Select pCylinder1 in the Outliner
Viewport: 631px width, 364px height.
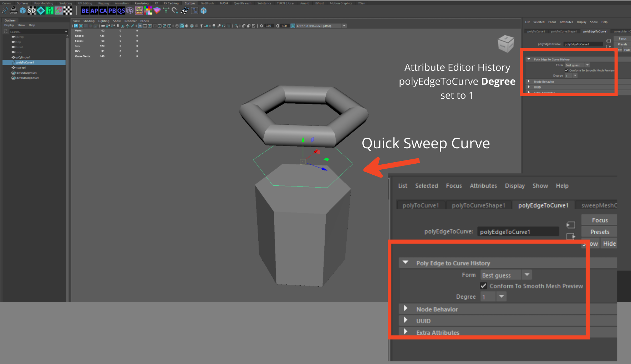[x=23, y=57]
